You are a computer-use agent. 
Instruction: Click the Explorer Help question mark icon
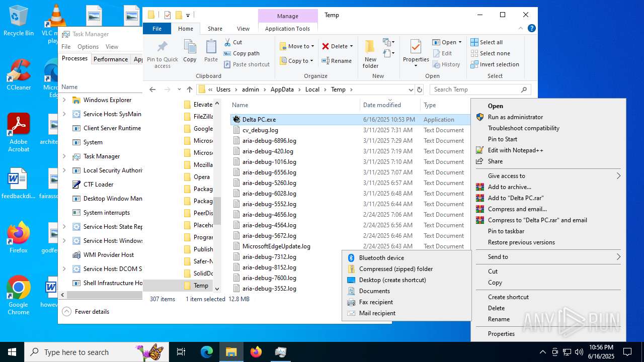(531, 29)
